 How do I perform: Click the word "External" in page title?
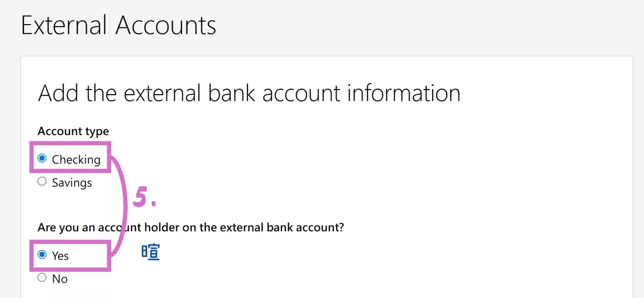[63, 26]
